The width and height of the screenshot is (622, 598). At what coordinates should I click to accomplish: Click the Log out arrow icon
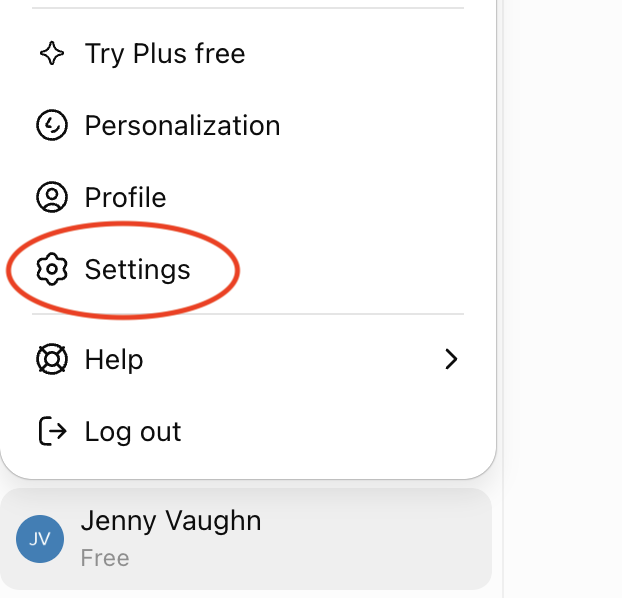tap(52, 431)
